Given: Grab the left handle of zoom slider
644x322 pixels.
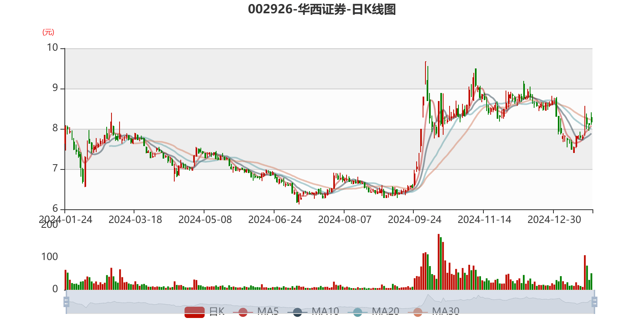Looking at the screenshot, I should [66, 301].
